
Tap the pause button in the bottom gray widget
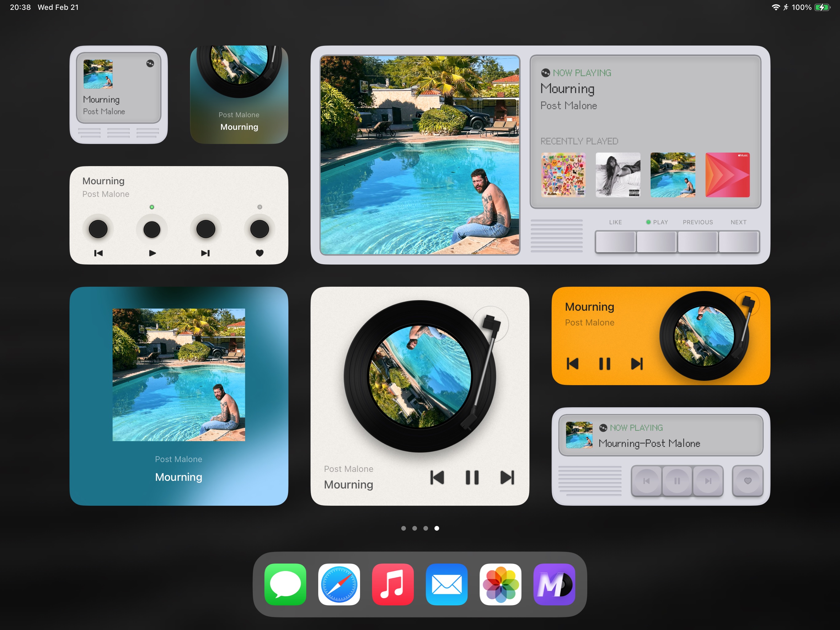pos(677,481)
